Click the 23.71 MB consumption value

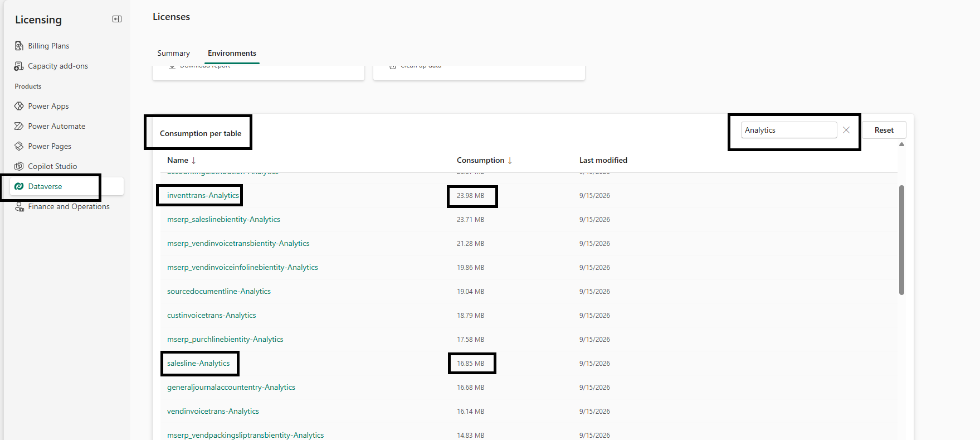tap(470, 220)
